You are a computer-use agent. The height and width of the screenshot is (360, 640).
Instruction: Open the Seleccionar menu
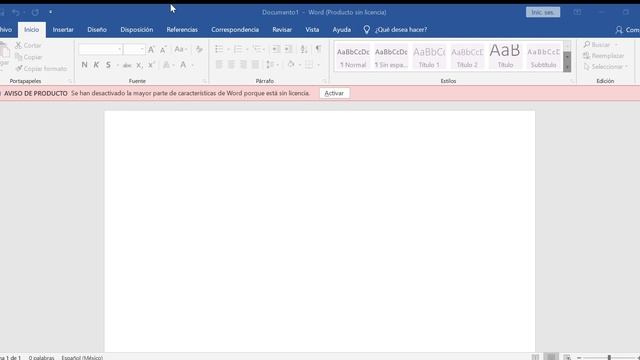coord(606,67)
